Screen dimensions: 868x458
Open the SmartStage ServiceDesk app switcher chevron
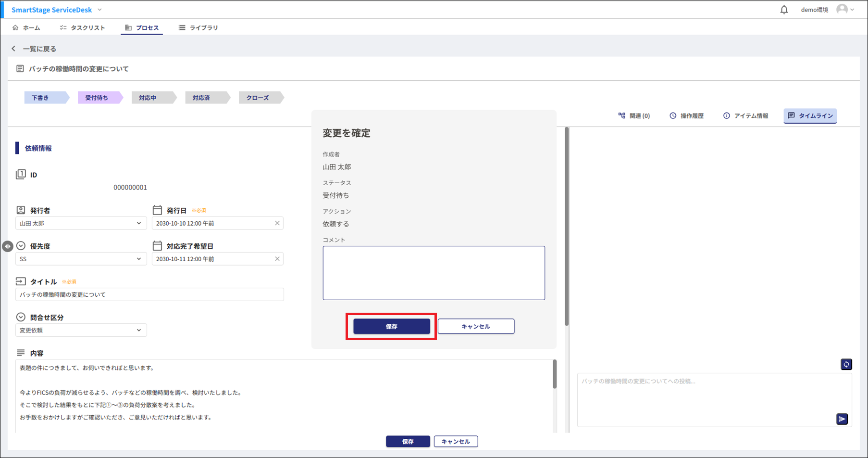pyautogui.click(x=99, y=10)
